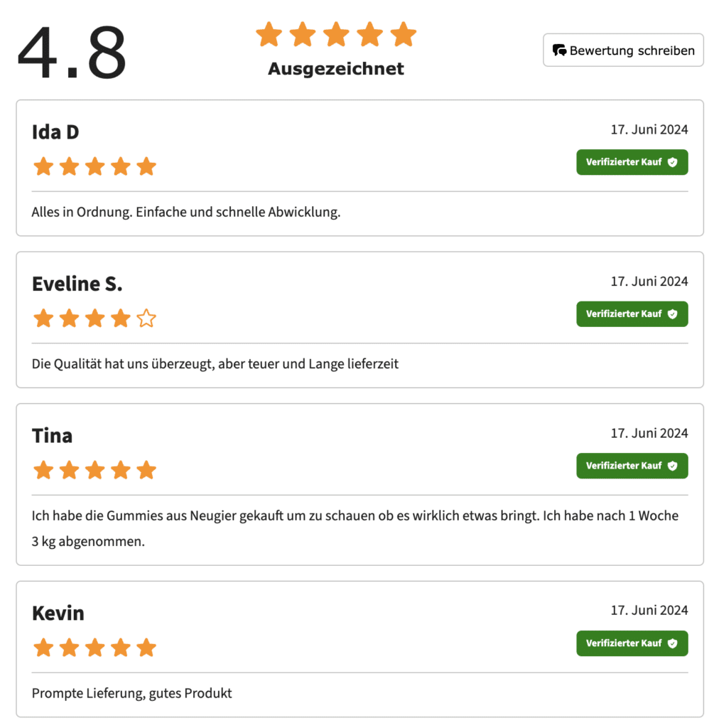Click Kevin's review text Prompte Lieferung

pos(131,693)
